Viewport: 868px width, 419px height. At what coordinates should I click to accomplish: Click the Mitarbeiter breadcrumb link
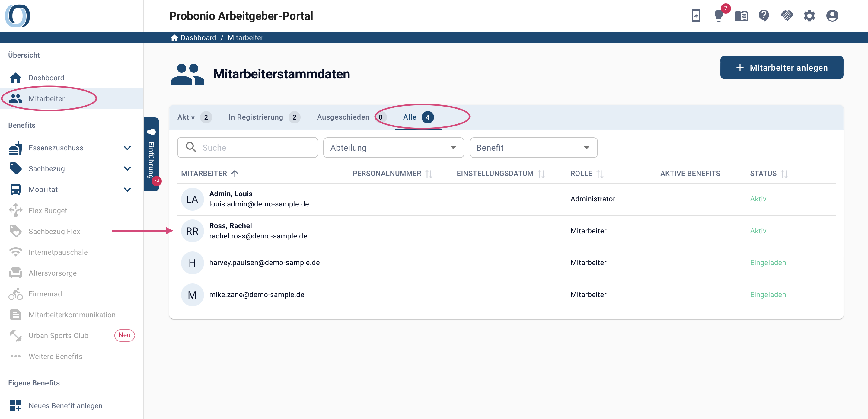[245, 38]
